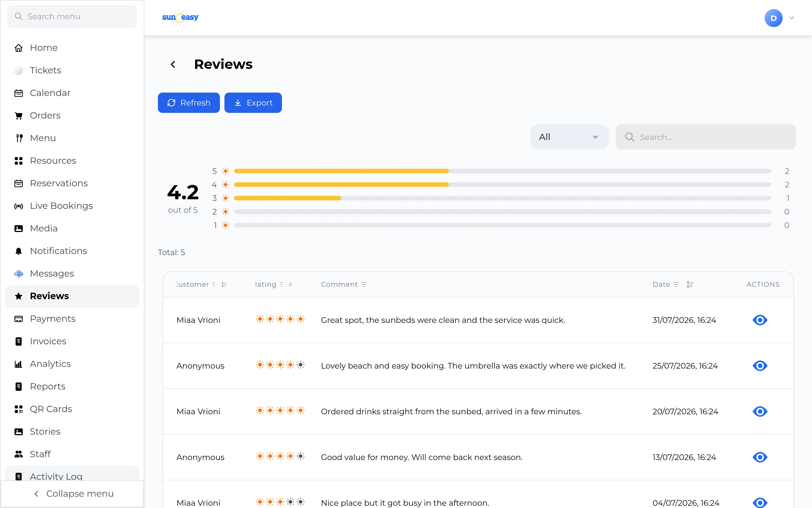Click the comment 'Great spot, the sunbeds were clean'

[443, 320]
